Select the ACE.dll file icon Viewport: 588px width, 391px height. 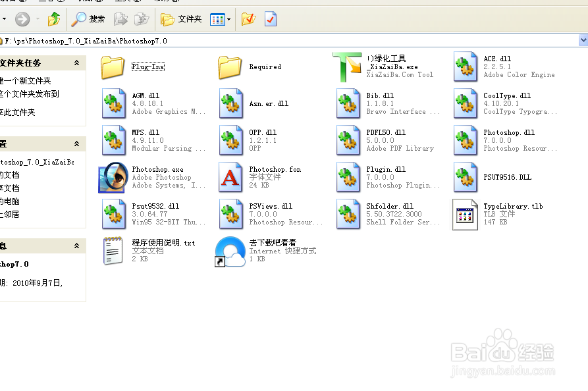[x=466, y=66]
